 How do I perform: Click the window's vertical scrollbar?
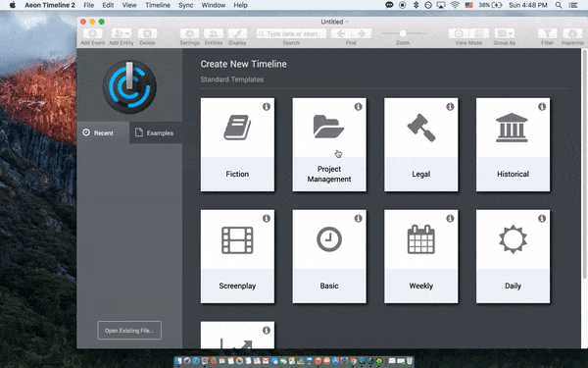click(x=584, y=164)
